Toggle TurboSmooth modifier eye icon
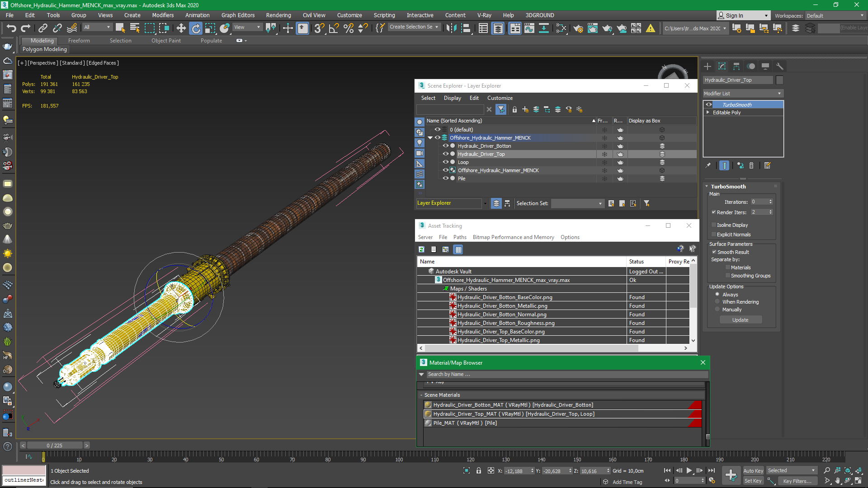Screen dimensions: 868x488 (x=709, y=105)
